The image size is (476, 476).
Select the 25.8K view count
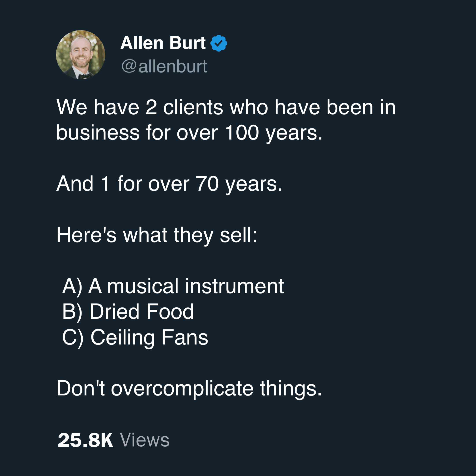[85, 440]
